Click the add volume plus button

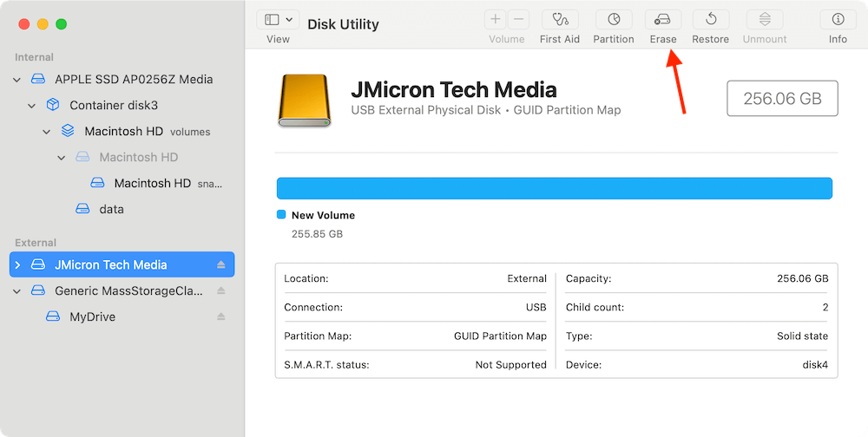(x=496, y=19)
